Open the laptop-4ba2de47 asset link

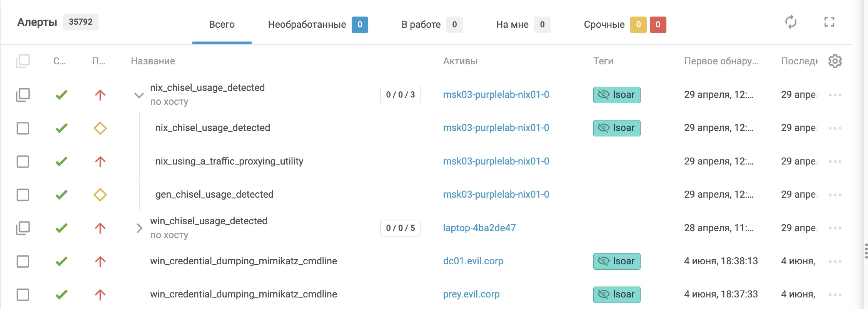pos(479,228)
